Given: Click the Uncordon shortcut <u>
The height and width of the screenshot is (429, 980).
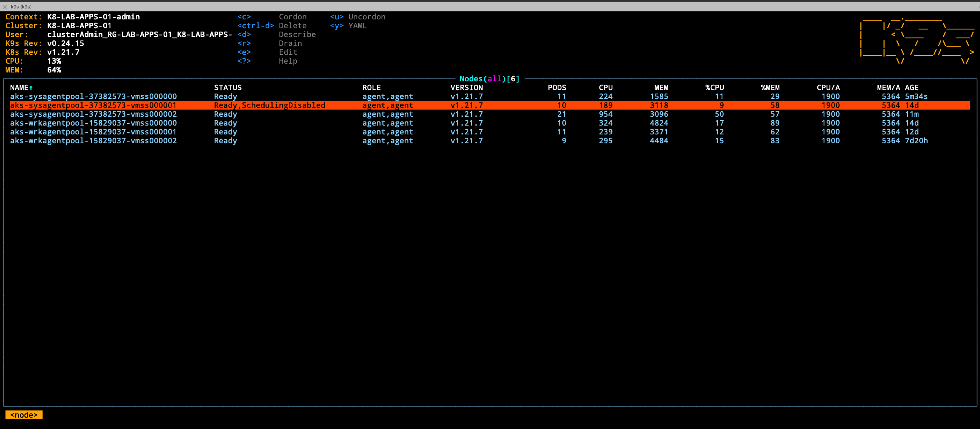Looking at the screenshot, I should [x=337, y=17].
